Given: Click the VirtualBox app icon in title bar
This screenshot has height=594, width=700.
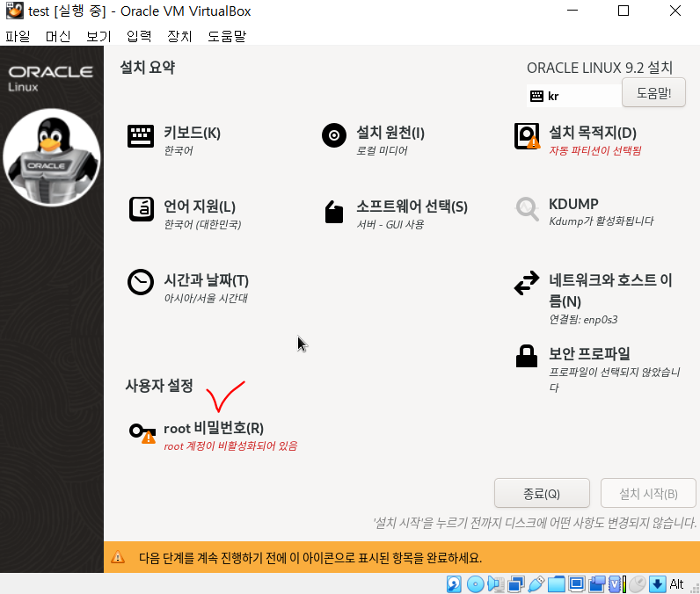Looking at the screenshot, I should (14, 11).
